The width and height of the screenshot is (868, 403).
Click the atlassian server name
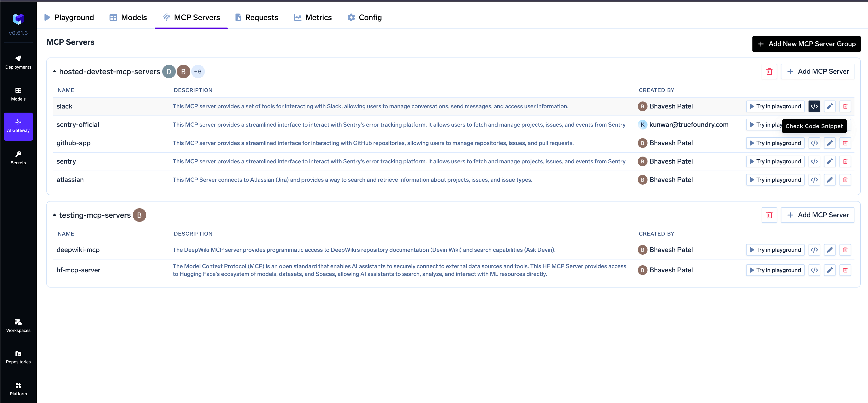(70, 180)
